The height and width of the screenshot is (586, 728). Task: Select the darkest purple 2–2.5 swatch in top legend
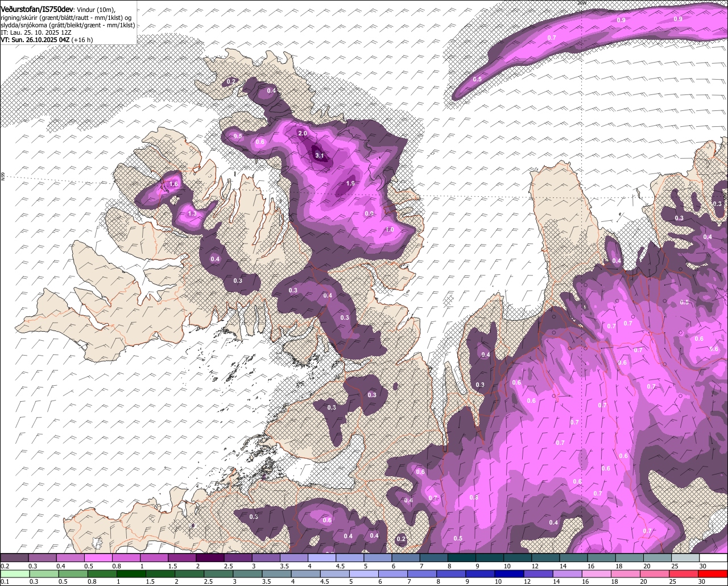[x=210, y=558]
